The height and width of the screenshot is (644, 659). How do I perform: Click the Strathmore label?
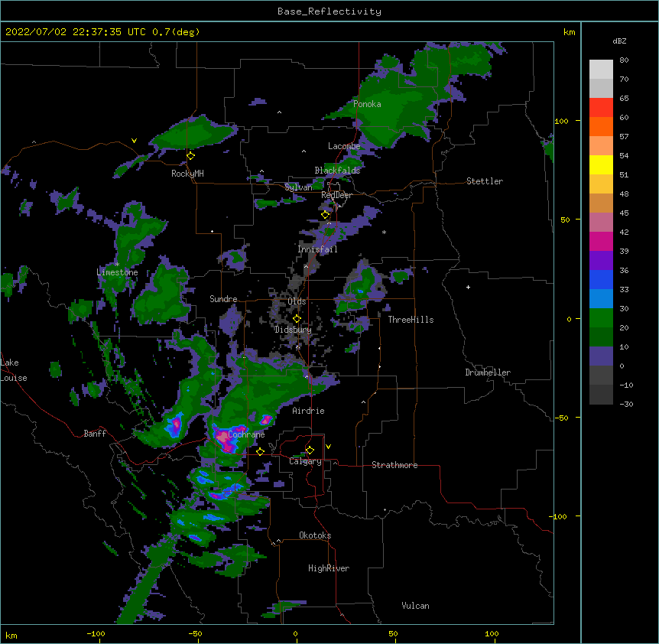click(394, 465)
